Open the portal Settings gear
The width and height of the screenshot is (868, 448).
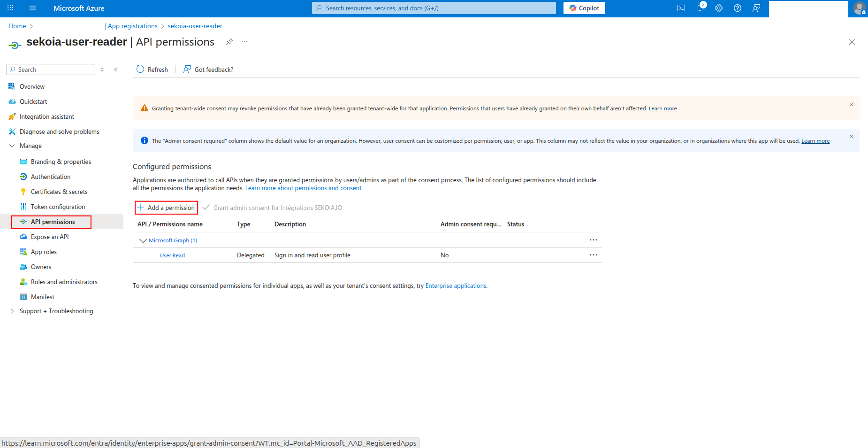click(x=718, y=8)
